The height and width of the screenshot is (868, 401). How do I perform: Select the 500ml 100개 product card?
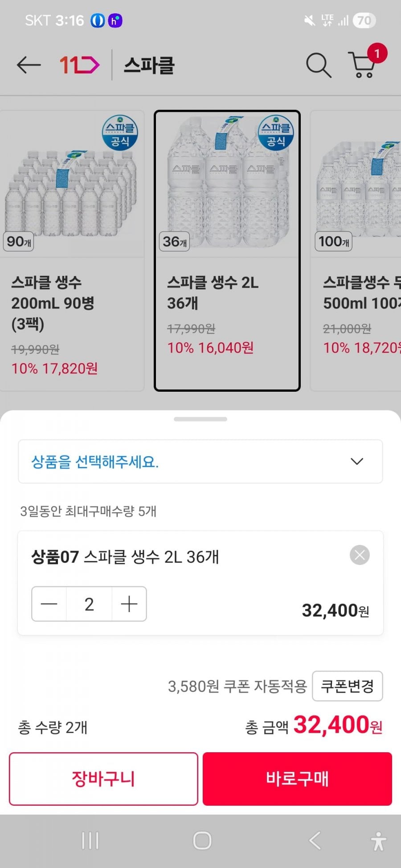click(356, 251)
